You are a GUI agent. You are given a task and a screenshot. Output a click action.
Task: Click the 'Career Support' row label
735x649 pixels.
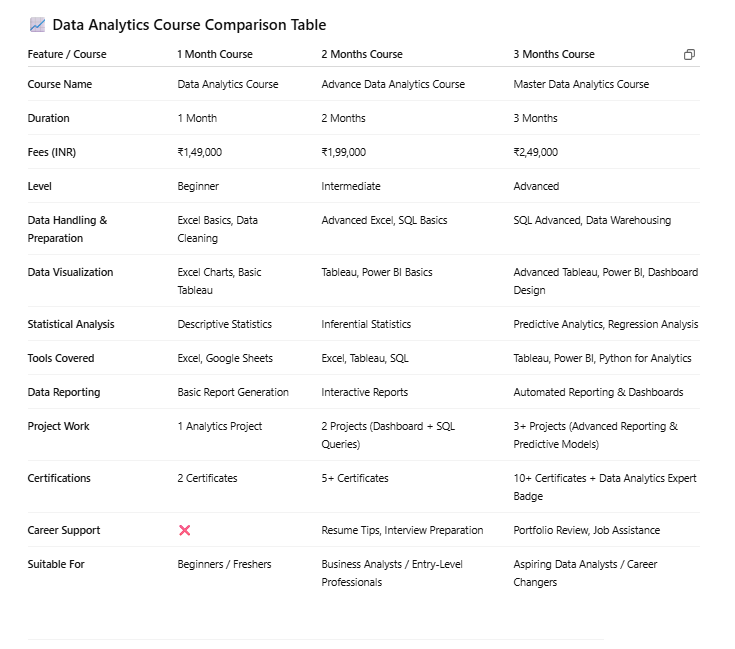click(64, 530)
